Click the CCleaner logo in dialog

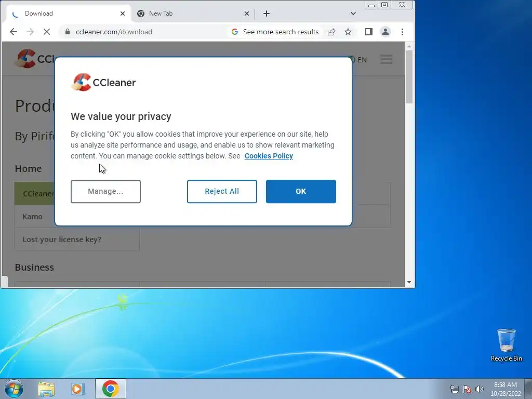[x=103, y=83]
